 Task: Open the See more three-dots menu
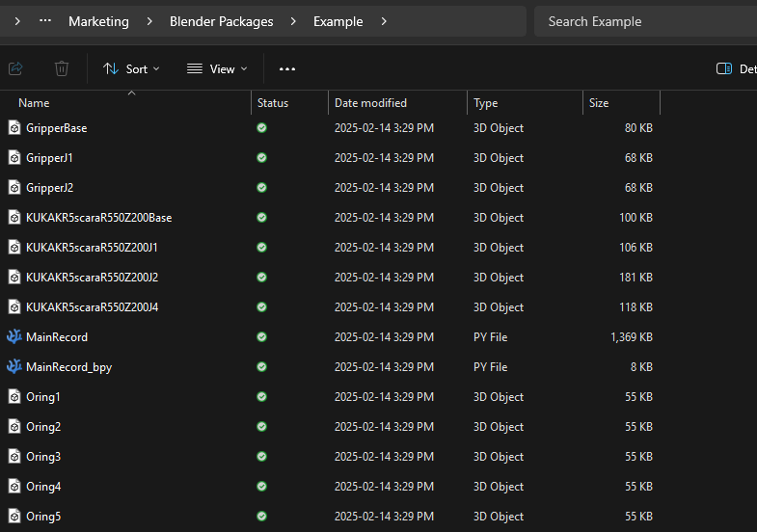(287, 68)
